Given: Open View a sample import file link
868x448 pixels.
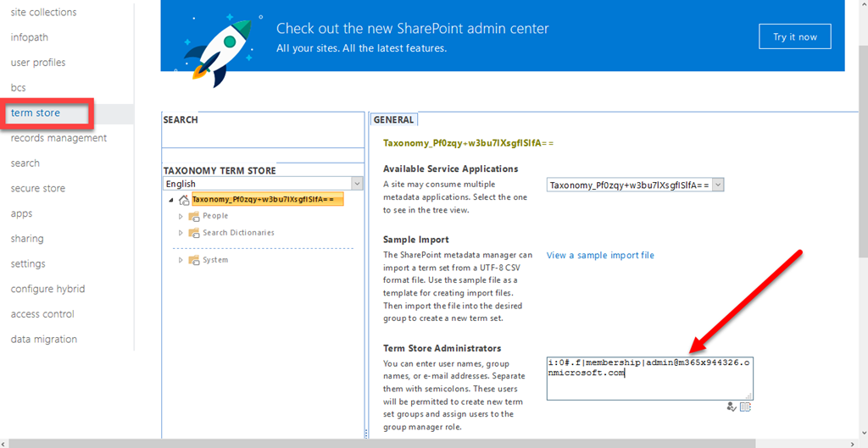Looking at the screenshot, I should coord(600,255).
